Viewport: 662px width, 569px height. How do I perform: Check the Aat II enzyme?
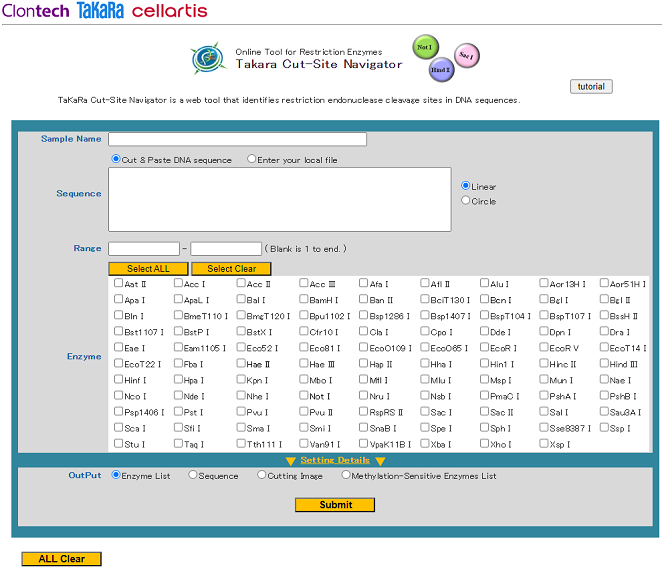pos(119,283)
